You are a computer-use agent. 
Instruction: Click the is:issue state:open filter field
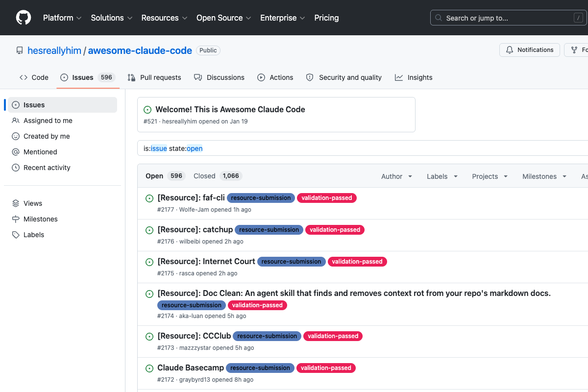363,148
